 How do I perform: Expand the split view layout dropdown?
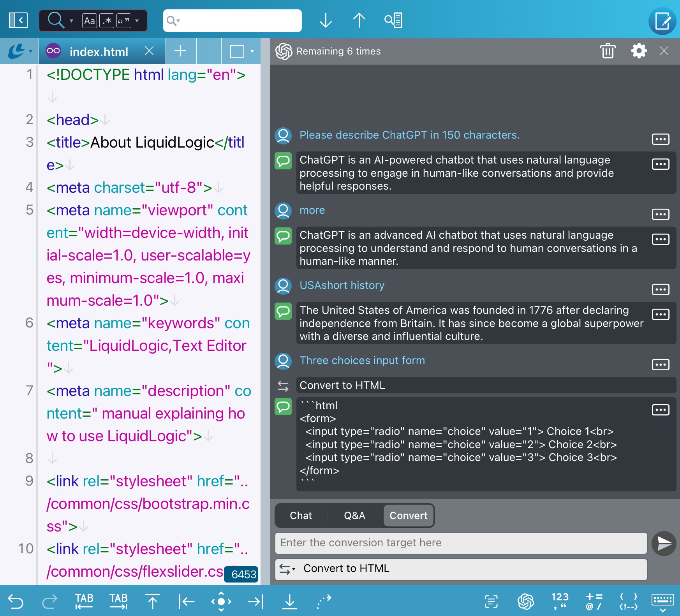(252, 51)
